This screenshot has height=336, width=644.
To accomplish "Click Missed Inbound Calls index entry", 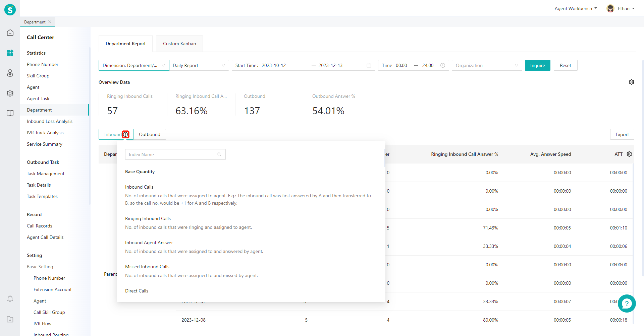I will pyautogui.click(x=147, y=267).
